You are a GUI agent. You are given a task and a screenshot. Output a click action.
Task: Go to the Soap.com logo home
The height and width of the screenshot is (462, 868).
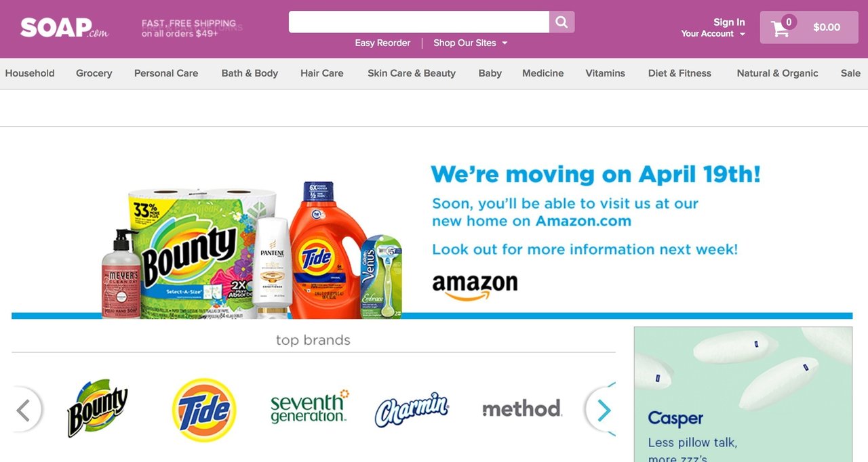pyautogui.click(x=64, y=28)
